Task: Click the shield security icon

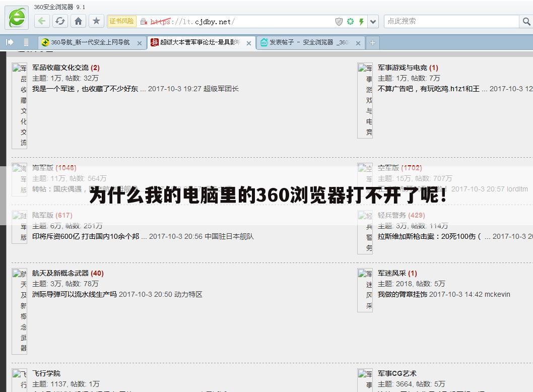Action: pos(339,22)
